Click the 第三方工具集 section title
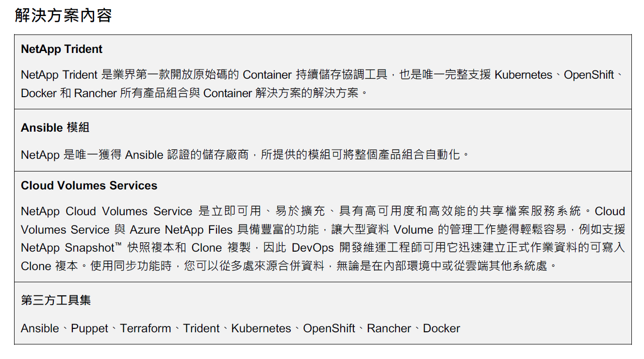 tap(56, 300)
